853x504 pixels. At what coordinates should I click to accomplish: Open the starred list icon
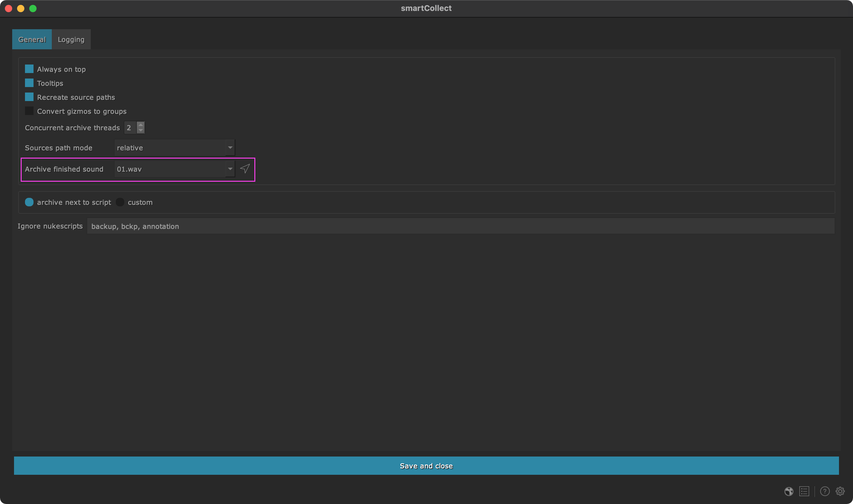[804, 491]
